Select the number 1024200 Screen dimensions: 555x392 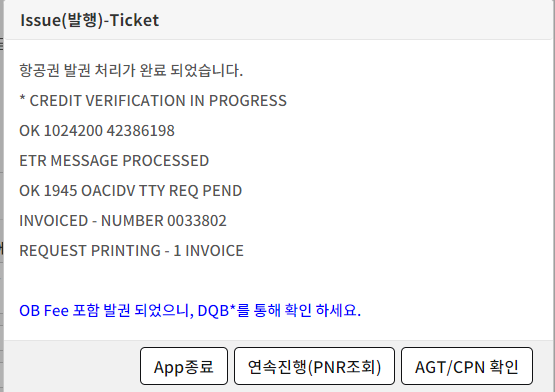tap(73, 131)
